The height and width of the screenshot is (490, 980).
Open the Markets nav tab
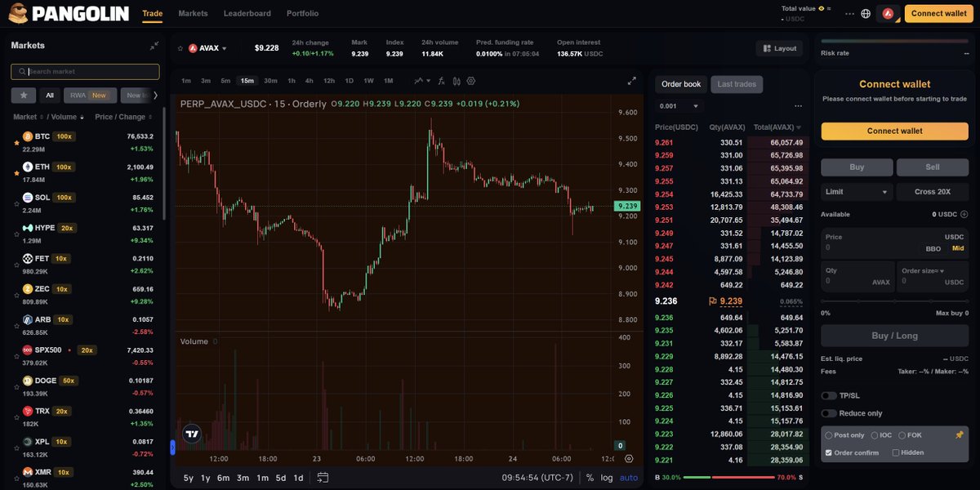click(193, 13)
